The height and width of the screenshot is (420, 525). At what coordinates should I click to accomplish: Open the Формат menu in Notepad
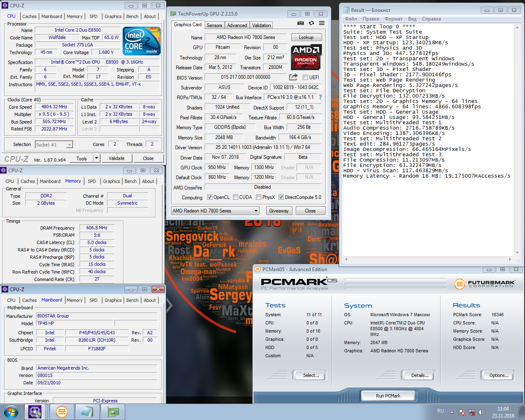(x=394, y=19)
